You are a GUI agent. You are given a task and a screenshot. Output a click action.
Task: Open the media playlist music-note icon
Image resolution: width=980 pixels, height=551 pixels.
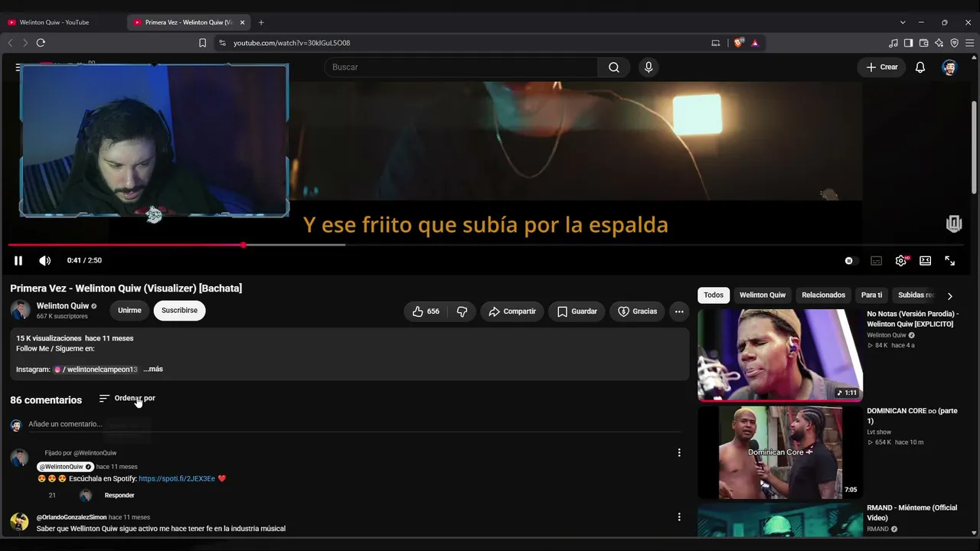[x=893, y=43]
